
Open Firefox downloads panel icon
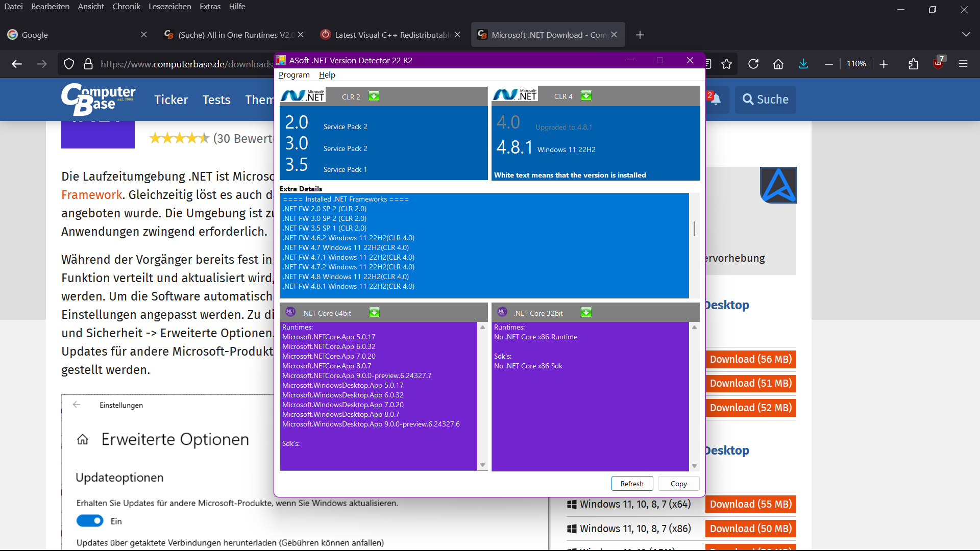(803, 64)
